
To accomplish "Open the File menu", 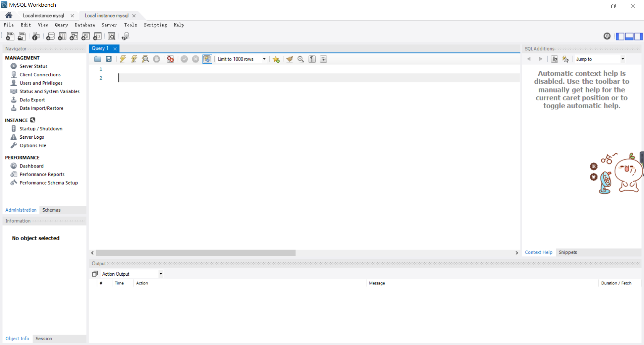I will tap(9, 25).
